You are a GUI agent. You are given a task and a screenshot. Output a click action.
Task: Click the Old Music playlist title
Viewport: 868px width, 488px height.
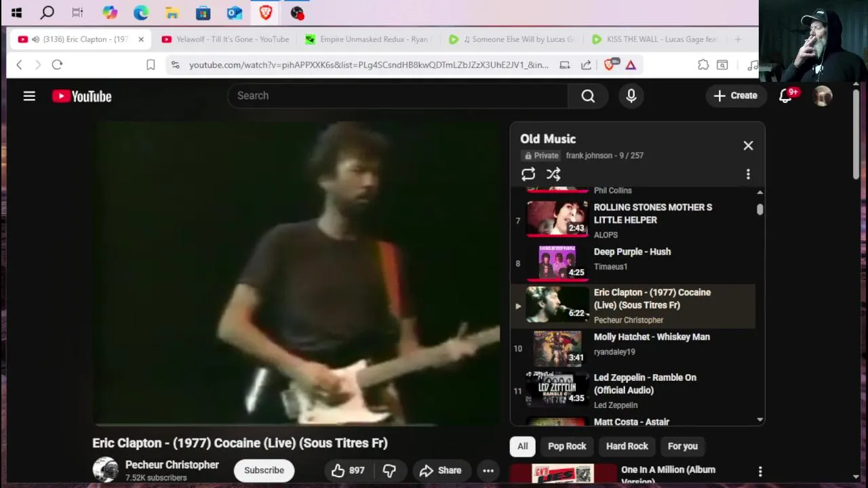click(x=548, y=139)
